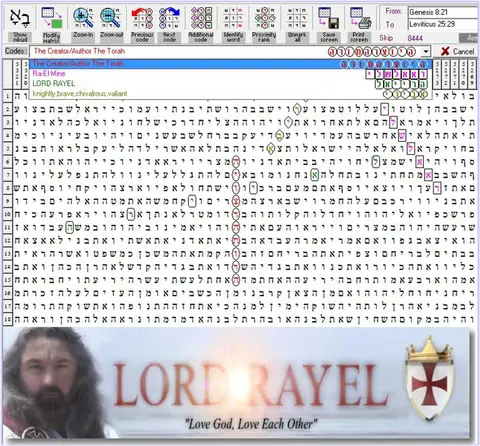Click the Save screen label button
Viewport: 480px width, 446px height.
[329, 37]
